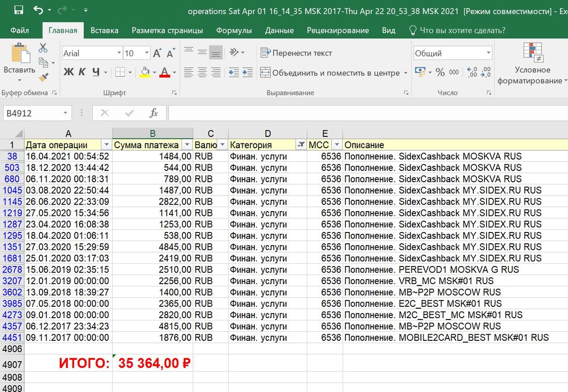Align cell text to the left
Viewport: 568px width, 392px height.
pyautogui.click(x=189, y=72)
